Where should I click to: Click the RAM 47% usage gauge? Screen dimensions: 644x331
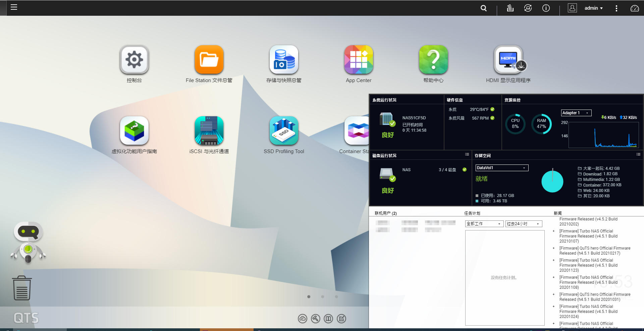[541, 124]
